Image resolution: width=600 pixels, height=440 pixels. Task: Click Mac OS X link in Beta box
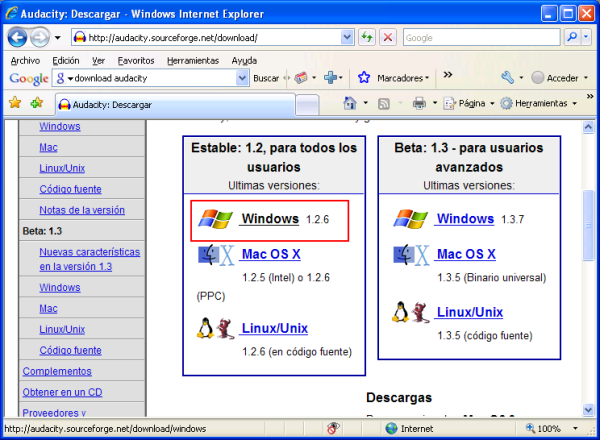(x=466, y=254)
